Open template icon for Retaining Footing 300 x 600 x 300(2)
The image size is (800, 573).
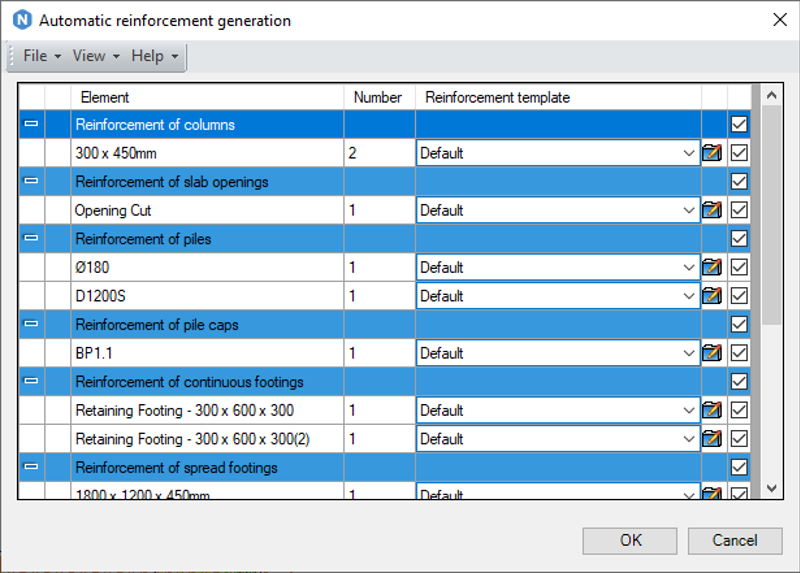[x=712, y=439]
